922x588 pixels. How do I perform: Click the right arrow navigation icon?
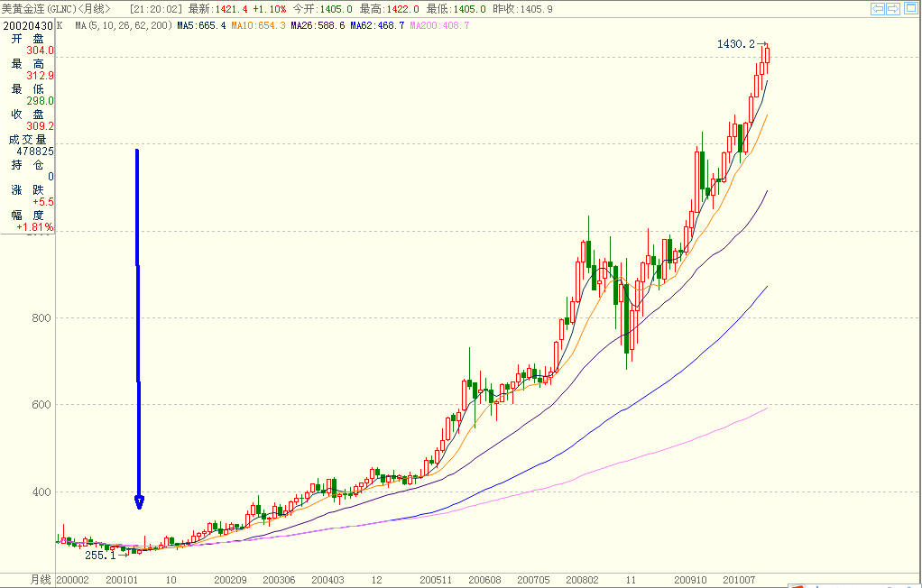point(893,9)
